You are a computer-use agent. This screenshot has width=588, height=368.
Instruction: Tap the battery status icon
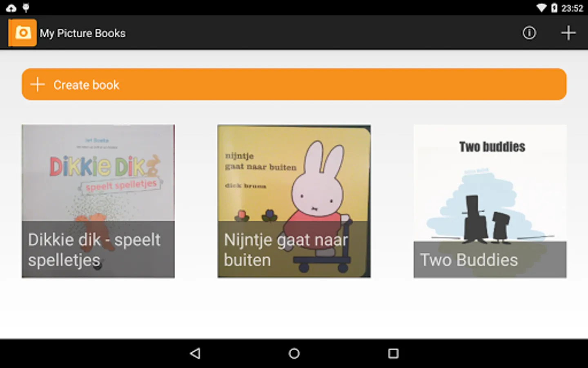click(x=554, y=8)
